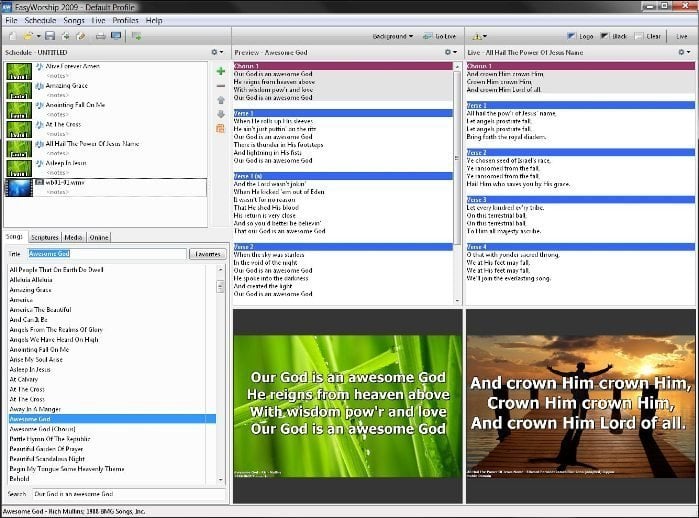Image resolution: width=699 pixels, height=518 pixels.
Task: Click the lyrics Search input field
Action: tap(129, 494)
